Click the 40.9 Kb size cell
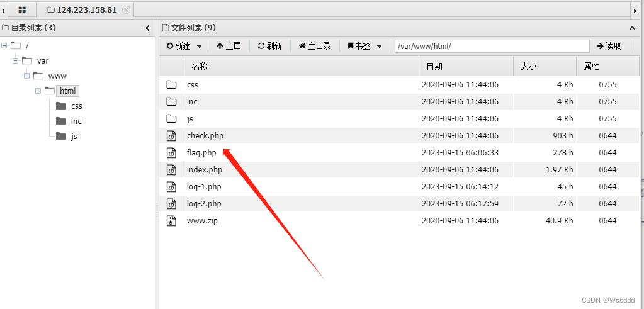The height and width of the screenshot is (309, 644). click(560, 221)
